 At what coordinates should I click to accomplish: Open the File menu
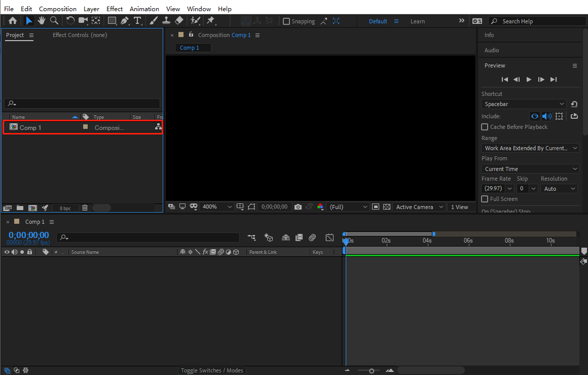[9, 9]
